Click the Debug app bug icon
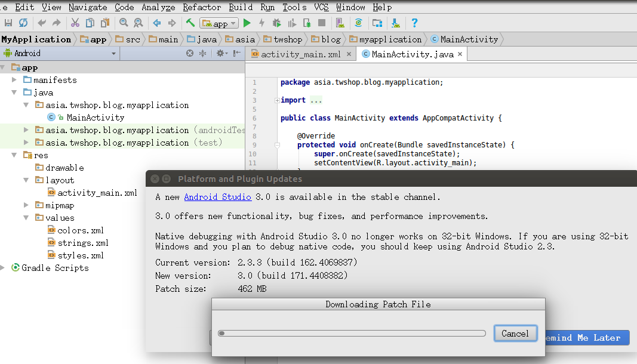Image resolution: width=637 pixels, height=364 pixels. [276, 23]
